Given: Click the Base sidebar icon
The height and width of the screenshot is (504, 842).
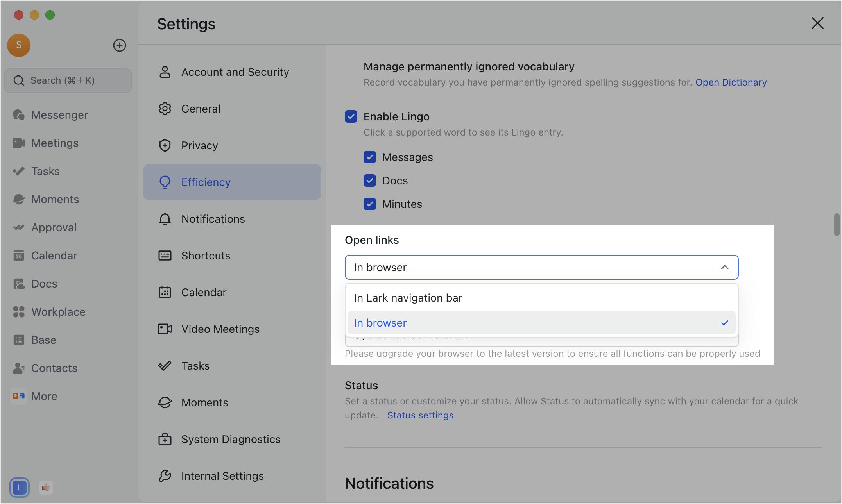Looking at the screenshot, I should click(x=19, y=340).
